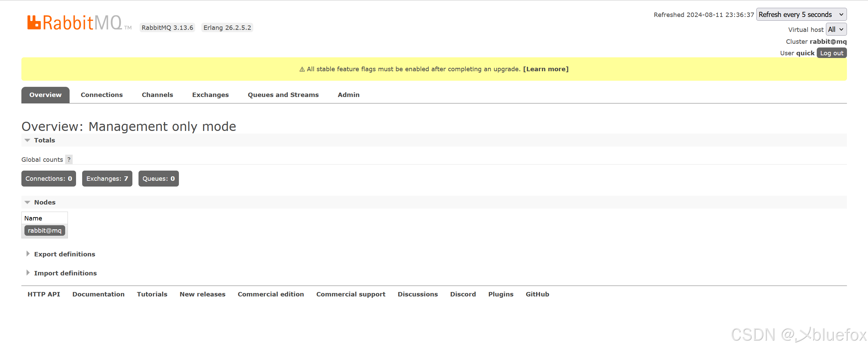Click the Log out button
This screenshot has height=349, width=868.
(832, 53)
